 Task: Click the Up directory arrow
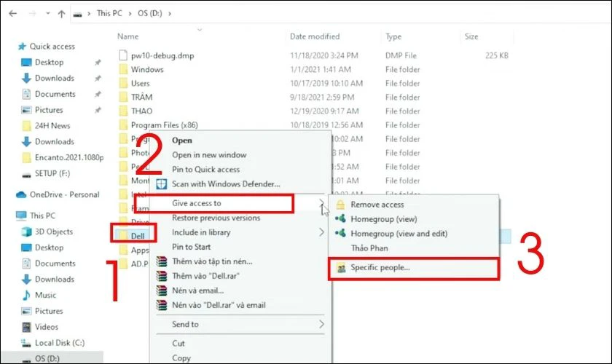62,13
